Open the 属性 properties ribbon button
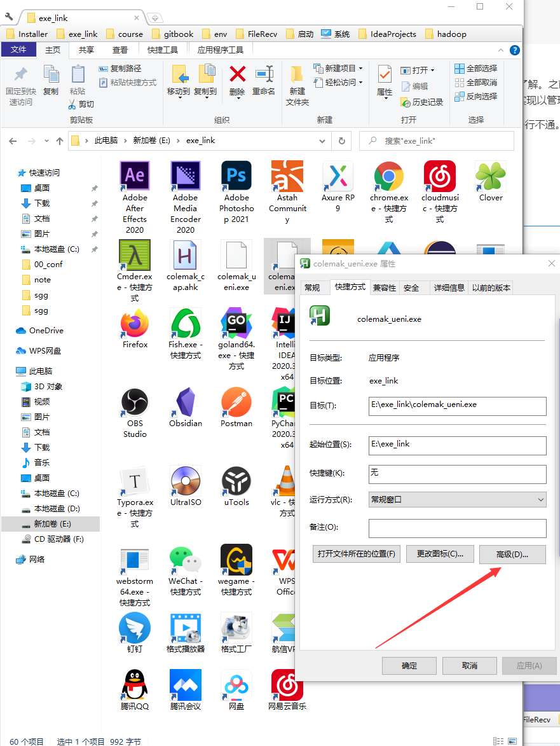 point(385,81)
